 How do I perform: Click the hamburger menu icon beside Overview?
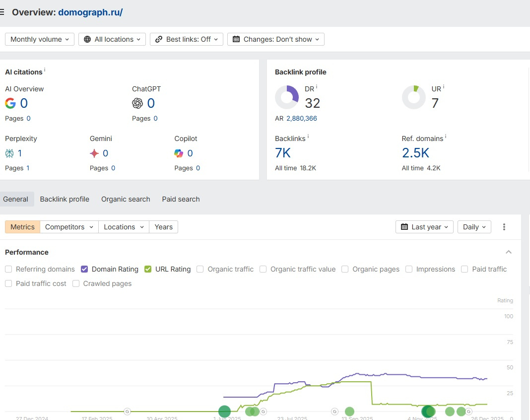click(2, 12)
